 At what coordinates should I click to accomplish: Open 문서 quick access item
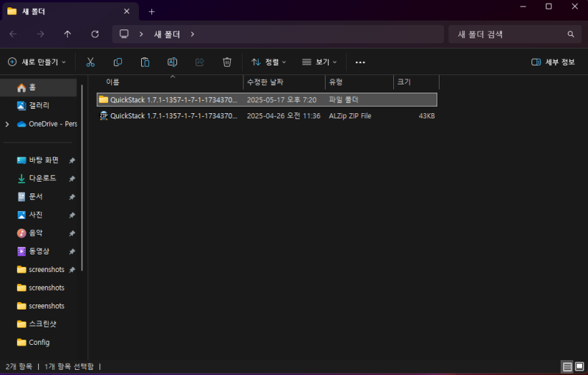[30, 197]
